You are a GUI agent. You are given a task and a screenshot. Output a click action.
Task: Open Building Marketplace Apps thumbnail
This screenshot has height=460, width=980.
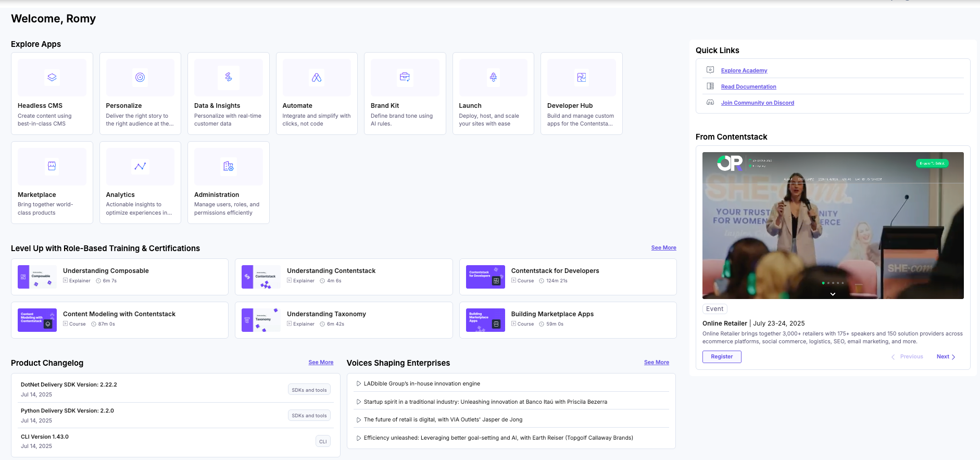(485, 320)
